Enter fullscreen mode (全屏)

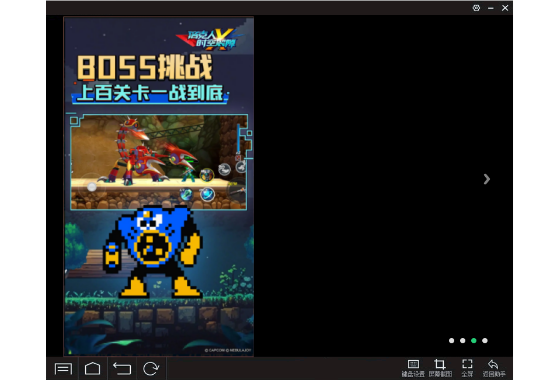pyautogui.click(x=467, y=368)
